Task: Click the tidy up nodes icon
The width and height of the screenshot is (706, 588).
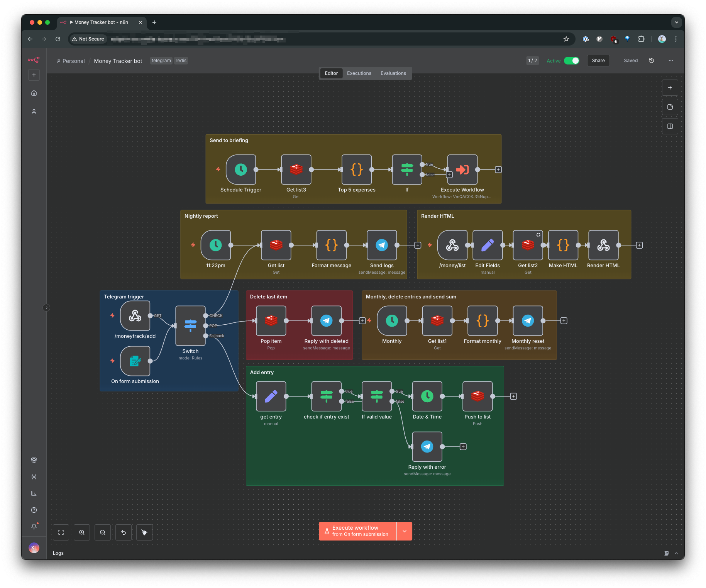Action: tap(144, 532)
